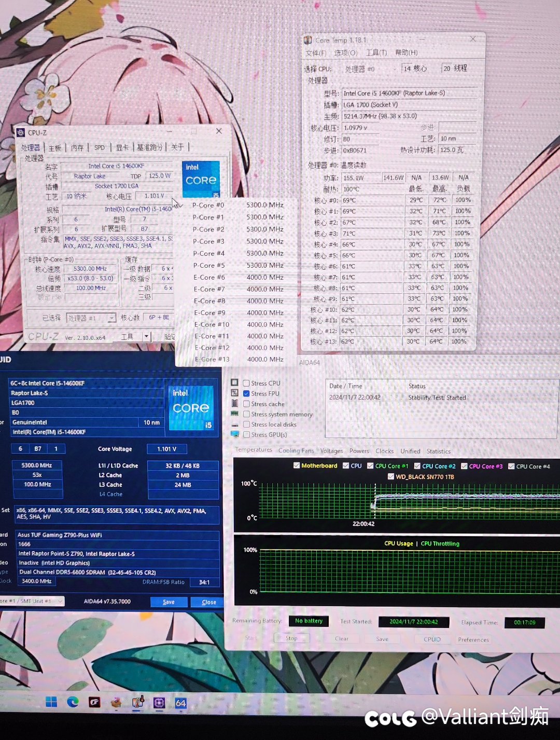The image size is (560, 740).
Task: Open the Core #1 / SMT Unit #1 dropdown
Action: (x=32, y=601)
